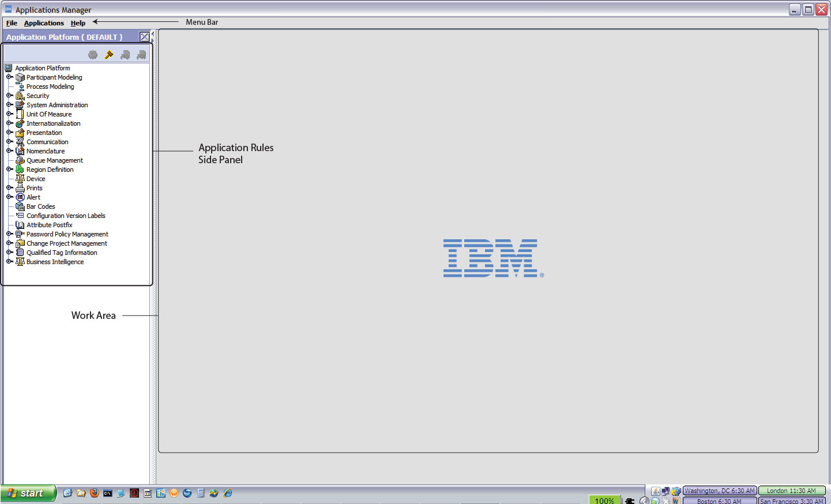Expand the Presentation node
831x504 pixels.
pyautogui.click(x=9, y=132)
